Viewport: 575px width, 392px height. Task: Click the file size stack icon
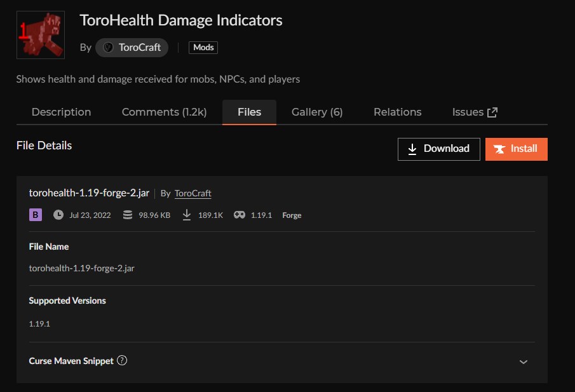[128, 215]
